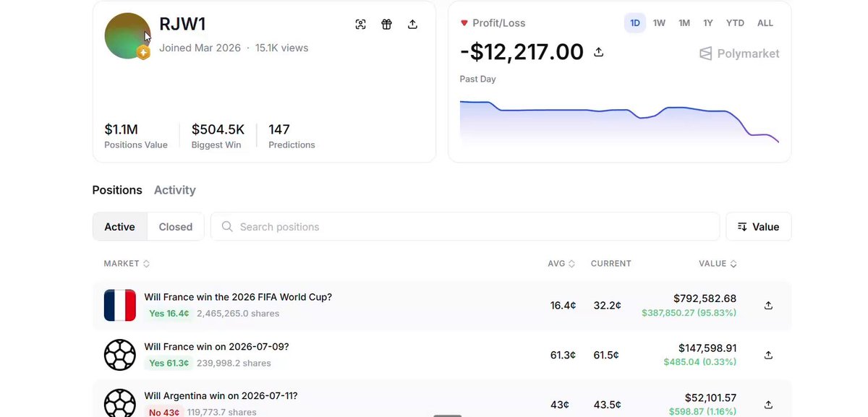The height and width of the screenshot is (417, 868).
Task: Show Closed positions
Action: tap(176, 227)
